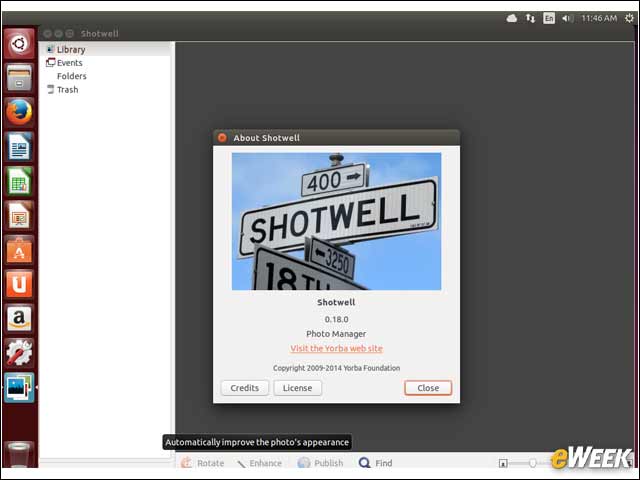Open the Trash icon in the dock
640x480 pixels.
click(x=19, y=454)
